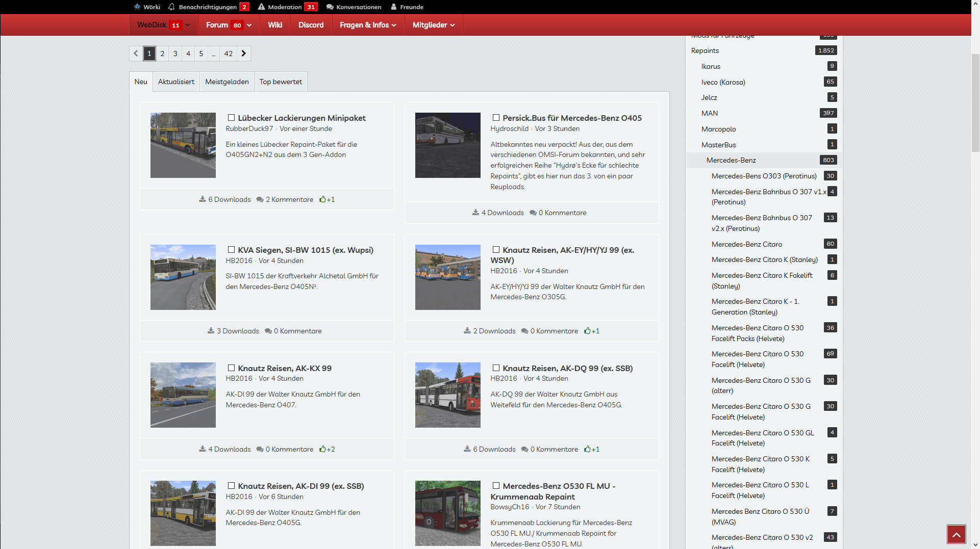Select the KVA Siegen SI-BW 1015 checkbox

click(231, 250)
